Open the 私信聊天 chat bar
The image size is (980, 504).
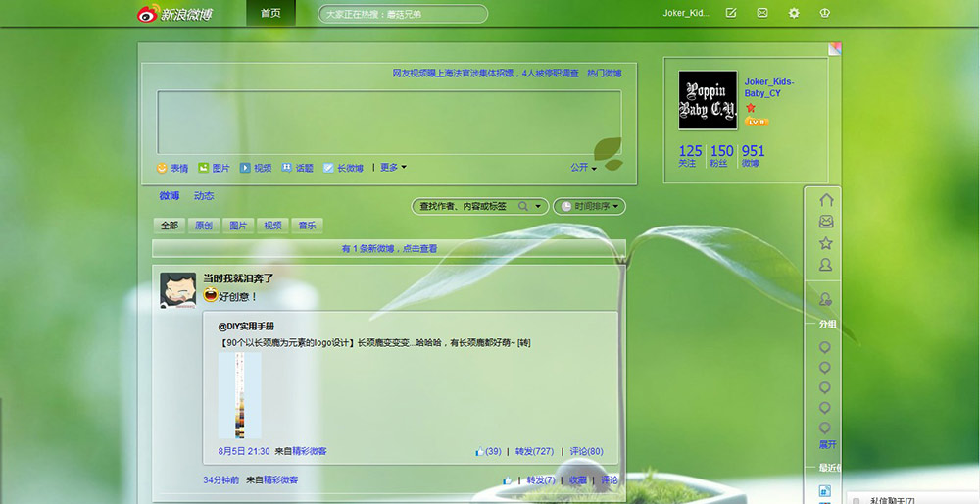click(912, 498)
